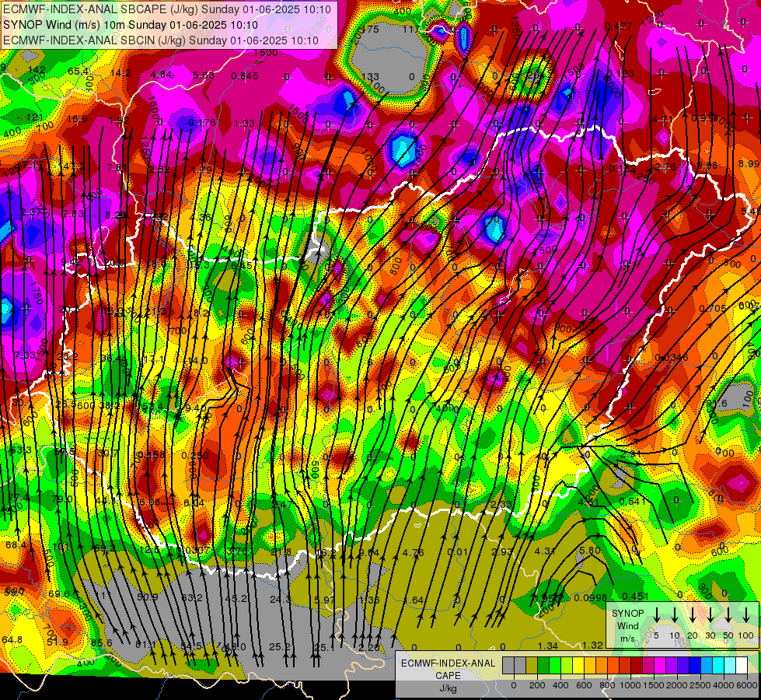Click the 10 m/s wind arrow in legend
The width and height of the screenshot is (761, 700).
[x=675, y=615]
